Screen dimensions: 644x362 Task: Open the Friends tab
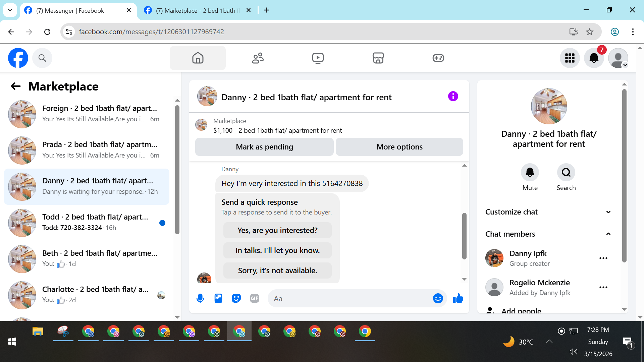pos(258,58)
